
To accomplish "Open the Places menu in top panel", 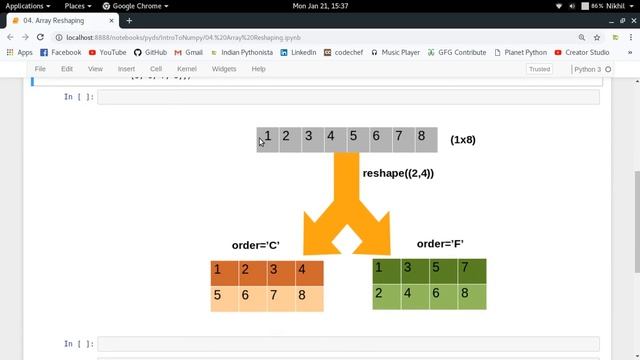I will click(78, 6).
